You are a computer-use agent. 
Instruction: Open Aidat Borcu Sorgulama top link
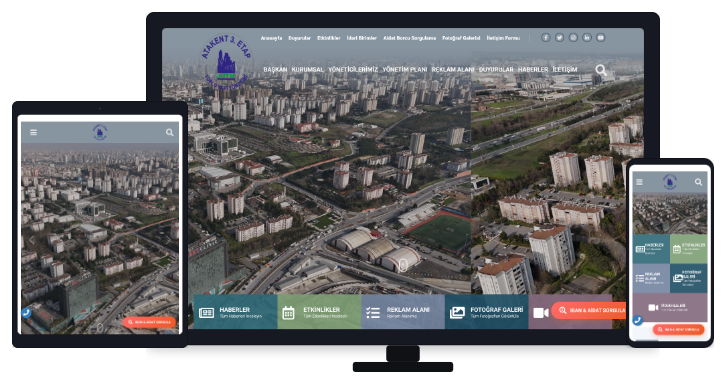click(409, 38)
